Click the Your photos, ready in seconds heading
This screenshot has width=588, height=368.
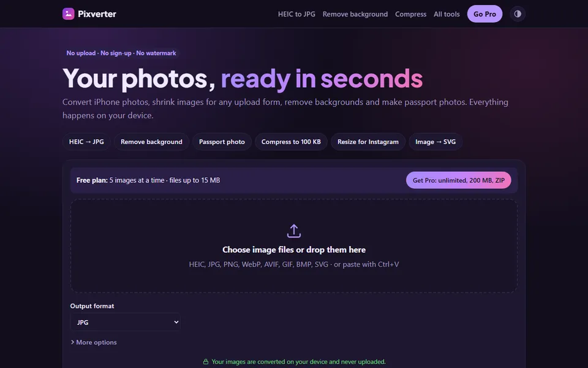tap(243, 79)
